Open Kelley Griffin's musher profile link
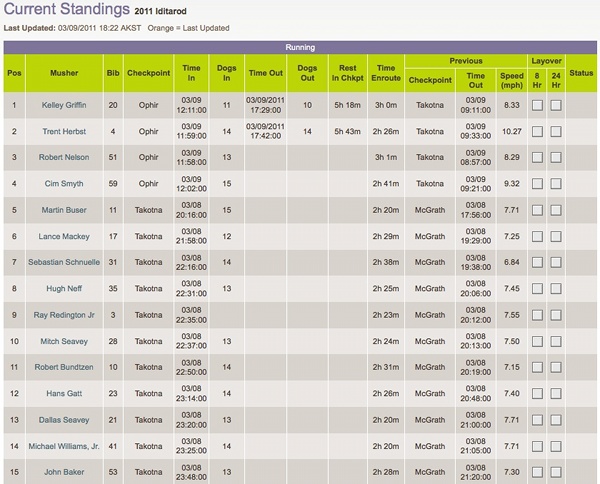Image resolution: width=600 pixels, height=484 pixels. 64,105
